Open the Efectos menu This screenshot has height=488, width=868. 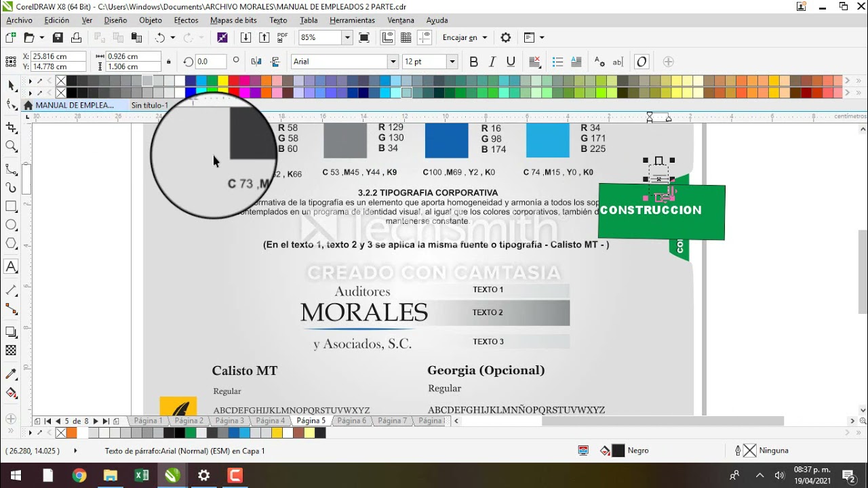click(x=186, y=20)
